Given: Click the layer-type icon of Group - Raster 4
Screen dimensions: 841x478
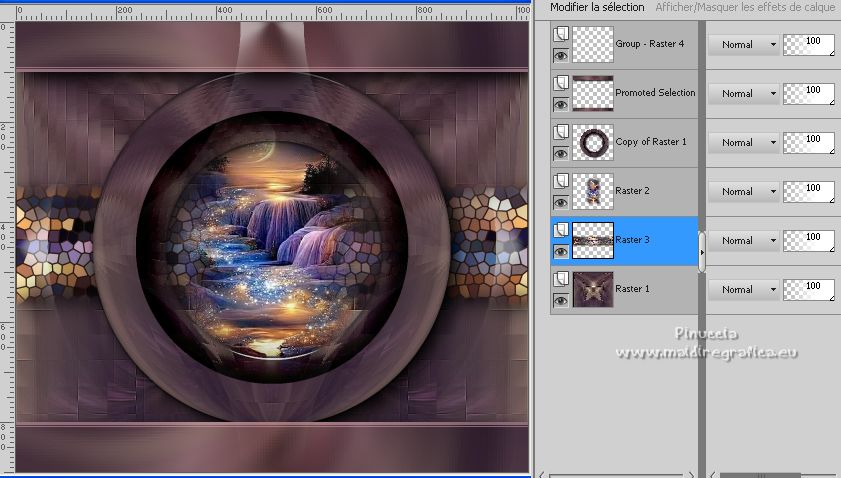Looking at the screenshot, I should [x=560, y=34].
